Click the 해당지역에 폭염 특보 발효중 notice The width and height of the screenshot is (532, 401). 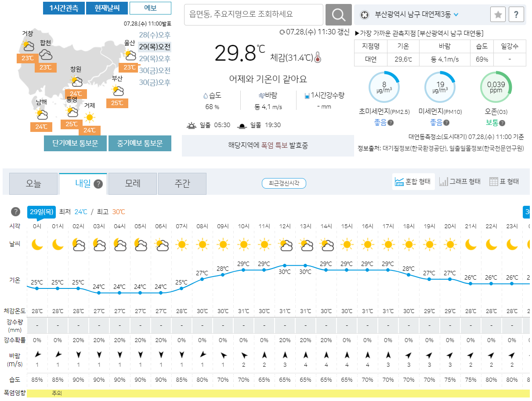tap(268, 145)
